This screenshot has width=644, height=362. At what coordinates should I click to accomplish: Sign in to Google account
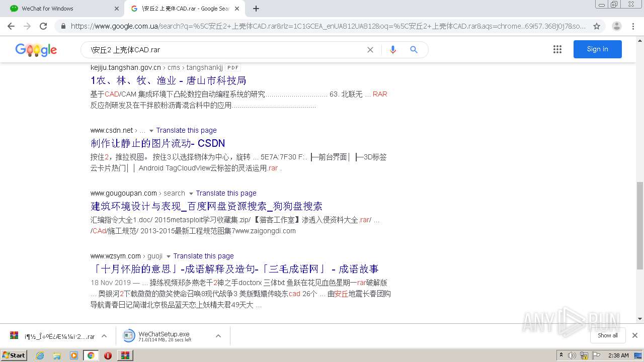click(597, 49)
